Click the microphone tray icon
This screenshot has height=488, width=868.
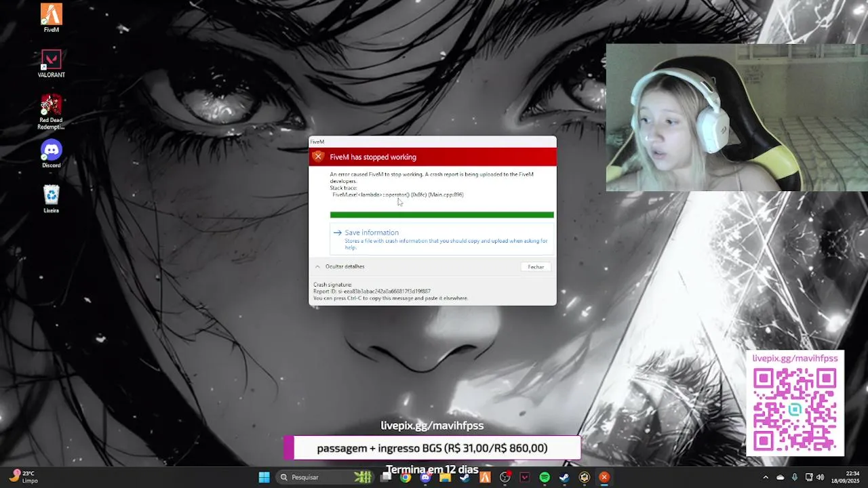click(794, 477)
